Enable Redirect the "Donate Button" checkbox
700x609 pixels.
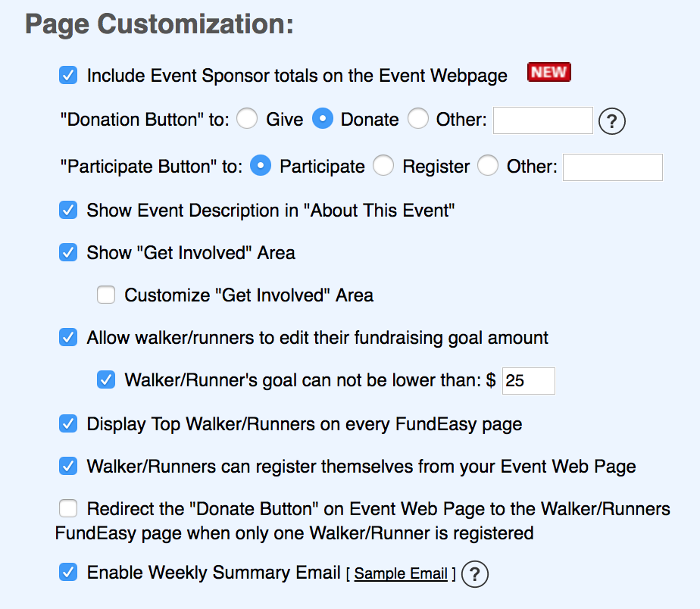click(x=68, y=509)
